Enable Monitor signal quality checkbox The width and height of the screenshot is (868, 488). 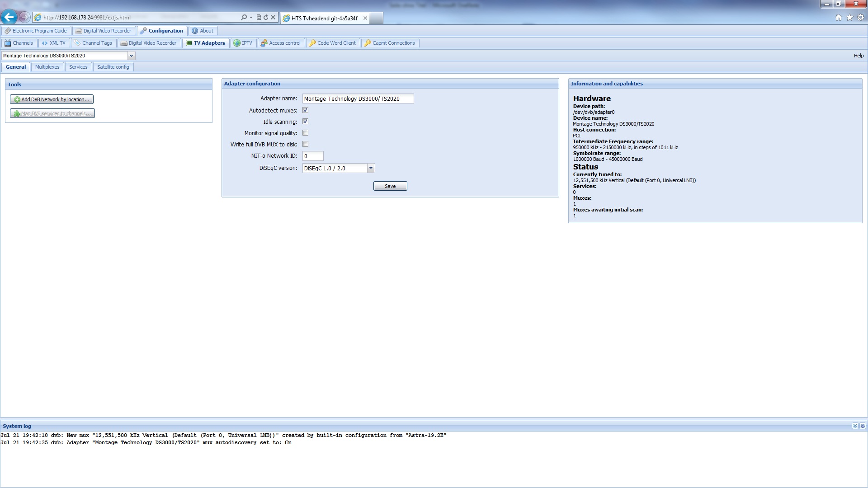coord(306,133)
